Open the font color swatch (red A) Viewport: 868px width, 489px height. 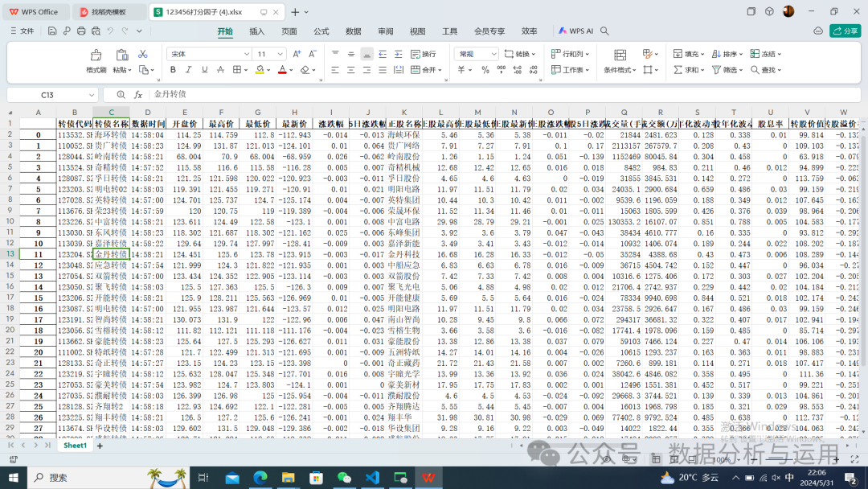click(282, 70)
